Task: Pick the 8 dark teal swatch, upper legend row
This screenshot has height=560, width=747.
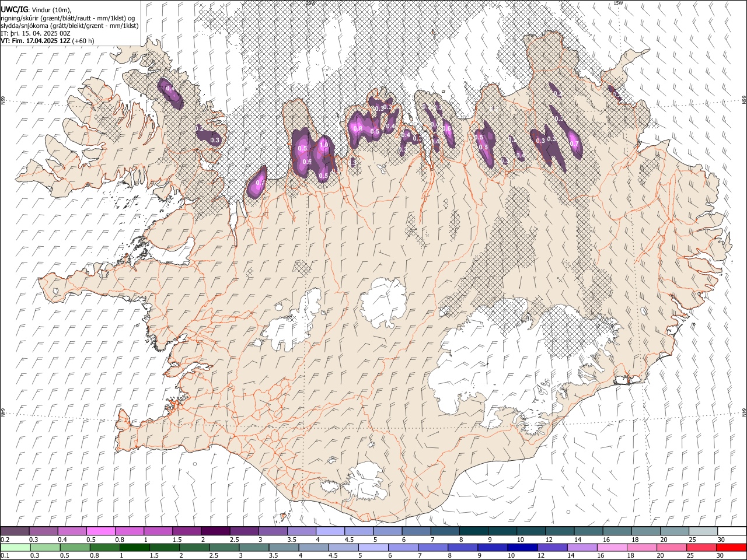Action: coord(474,531)
